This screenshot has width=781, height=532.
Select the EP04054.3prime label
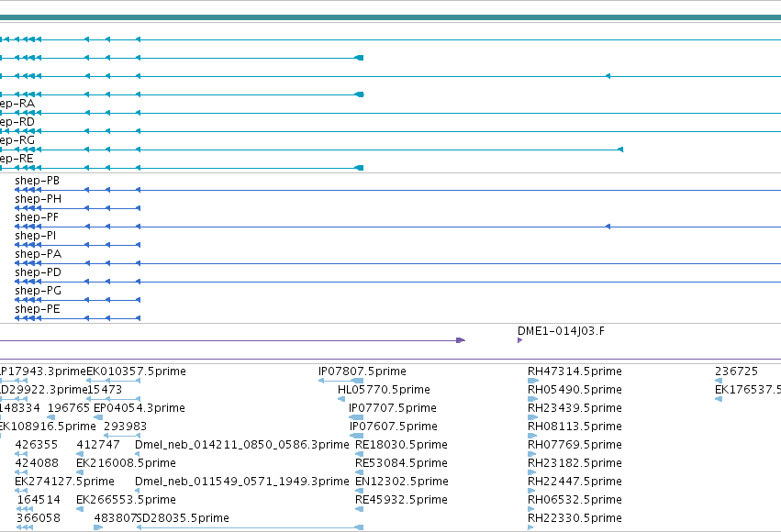139,408
